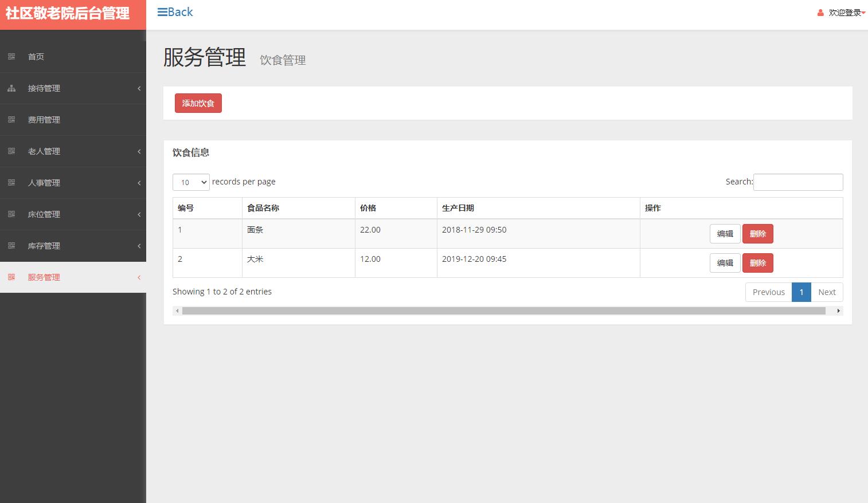Click inside the Search input box
This screenshot has height=503, width=868.
point(798,182)
